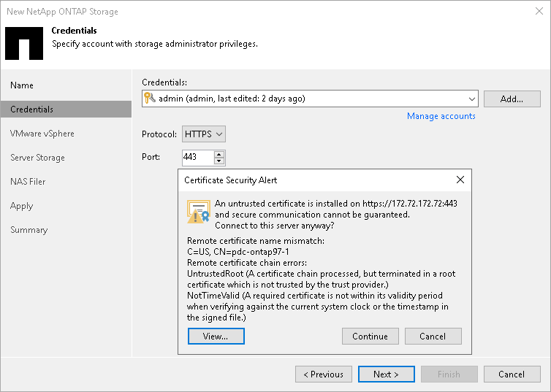Click the certificate warning icon in alert

click(198, 212)
